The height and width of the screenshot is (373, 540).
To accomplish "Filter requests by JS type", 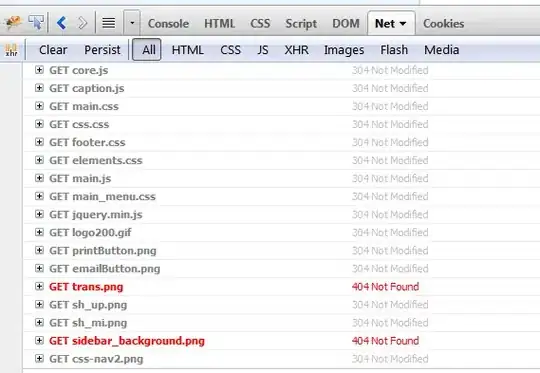I will [x=263, y=50].
